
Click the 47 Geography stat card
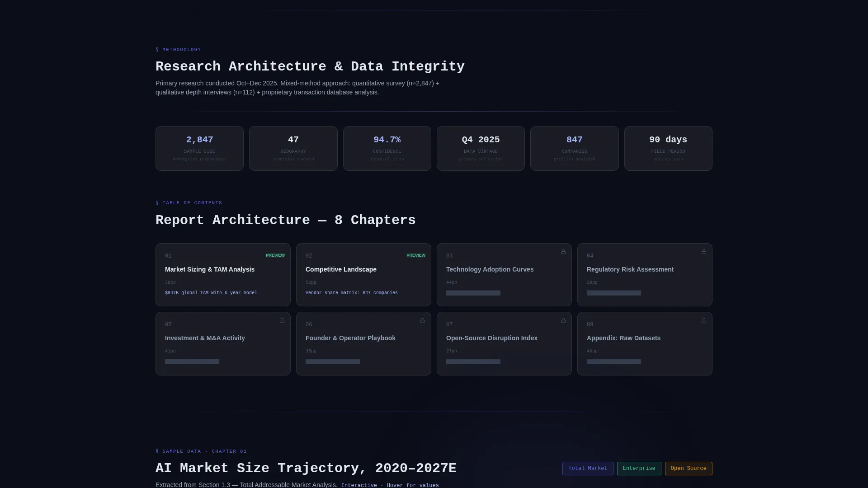293,148
